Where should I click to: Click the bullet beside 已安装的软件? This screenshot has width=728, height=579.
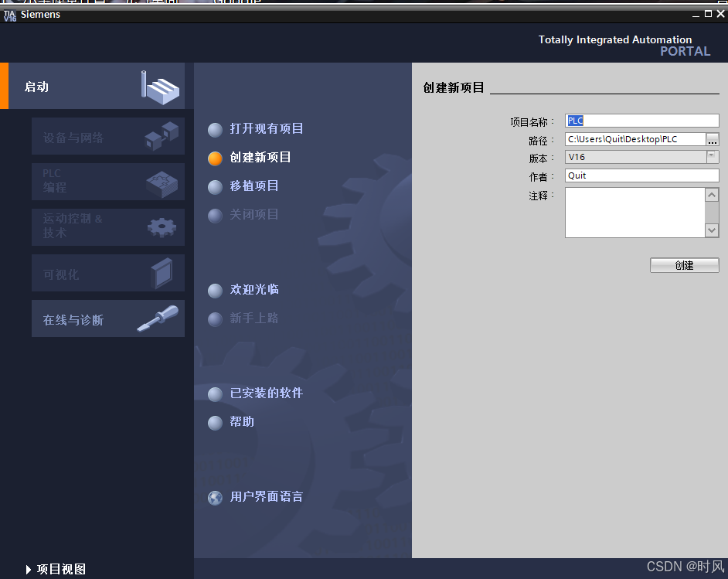pyautogui.click(x=215, y=394)
